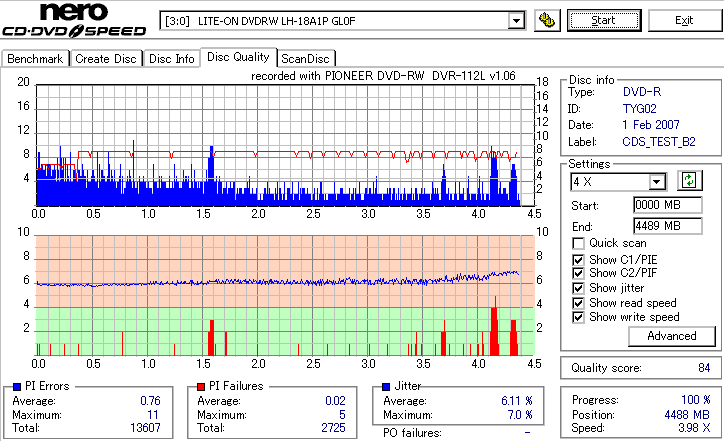Click the Start button

coord(604,21)
